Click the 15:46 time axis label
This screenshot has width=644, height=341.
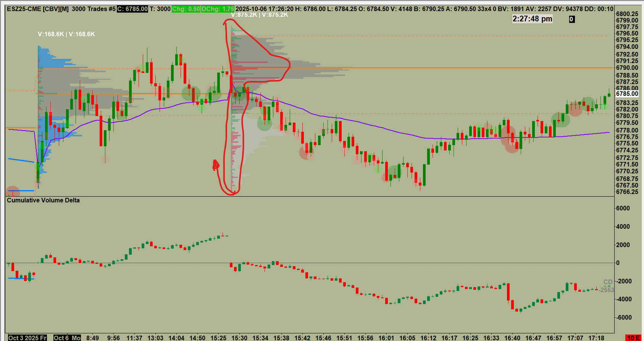323,338
